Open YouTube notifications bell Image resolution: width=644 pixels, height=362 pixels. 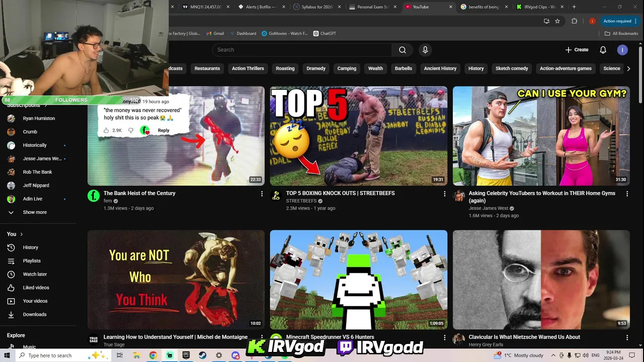[x=603, y=50]
